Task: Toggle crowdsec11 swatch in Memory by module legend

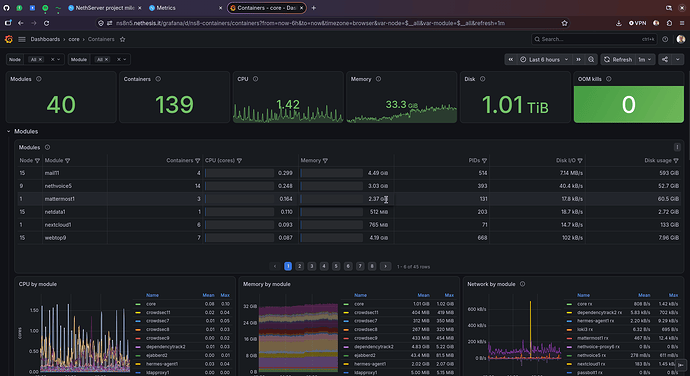Action: tap(346, 313)
